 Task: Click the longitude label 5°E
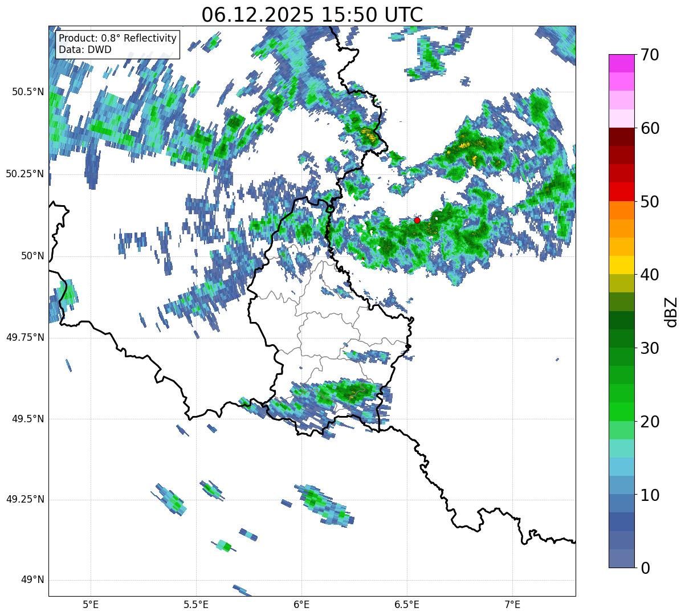(91, 605)
